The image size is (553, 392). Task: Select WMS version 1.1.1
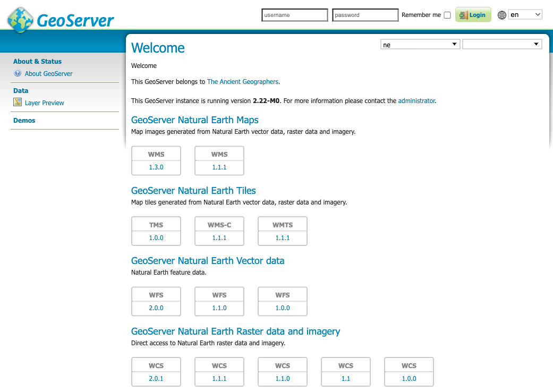point(219,167)
